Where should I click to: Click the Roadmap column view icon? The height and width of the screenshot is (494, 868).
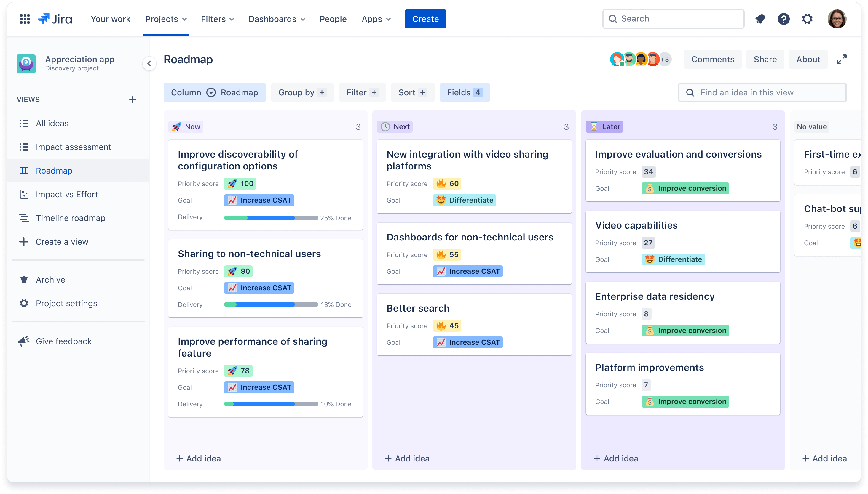(x=211, y=92)
